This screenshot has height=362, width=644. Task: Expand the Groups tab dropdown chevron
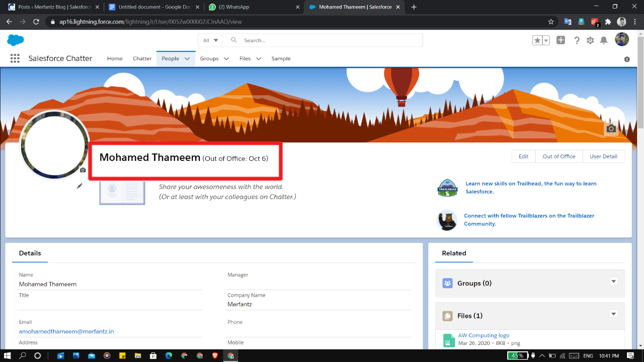226,59
